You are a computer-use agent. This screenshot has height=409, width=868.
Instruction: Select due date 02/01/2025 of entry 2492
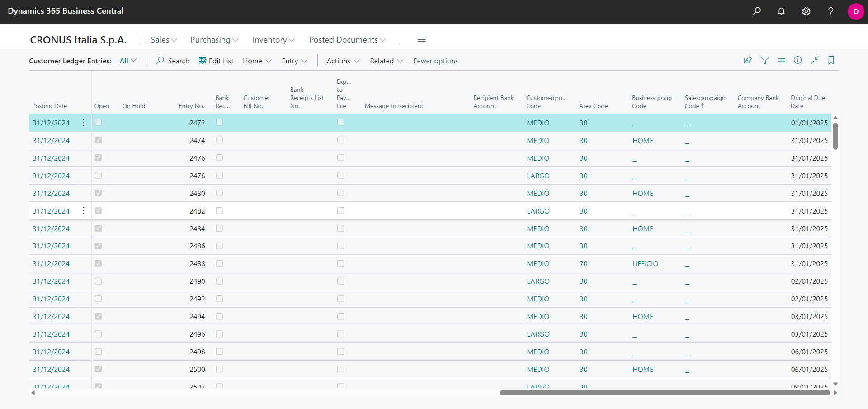(x=809, y=299)
